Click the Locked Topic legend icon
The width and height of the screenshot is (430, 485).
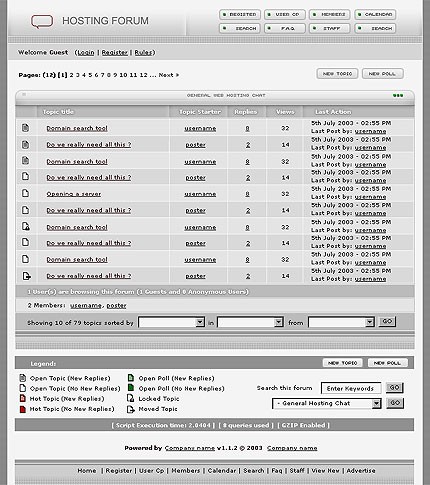click(131, 398)
